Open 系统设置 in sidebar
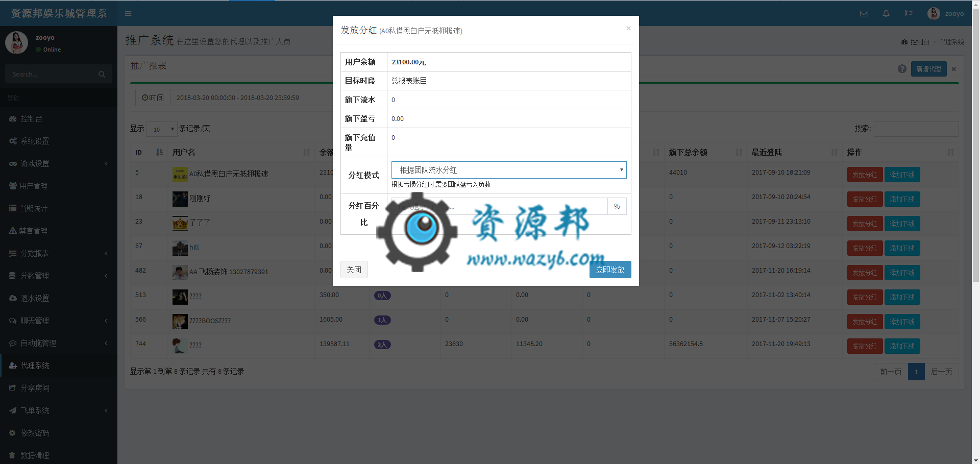 (x=59, y=141)
